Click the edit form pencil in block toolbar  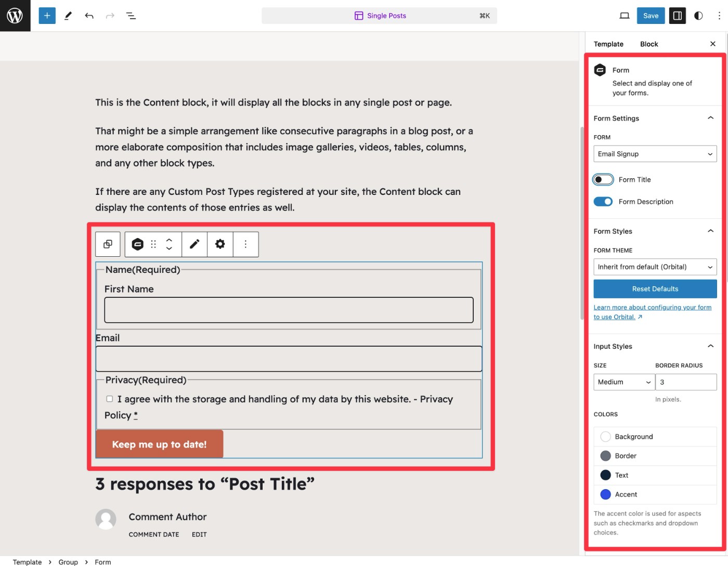[194, 244]
